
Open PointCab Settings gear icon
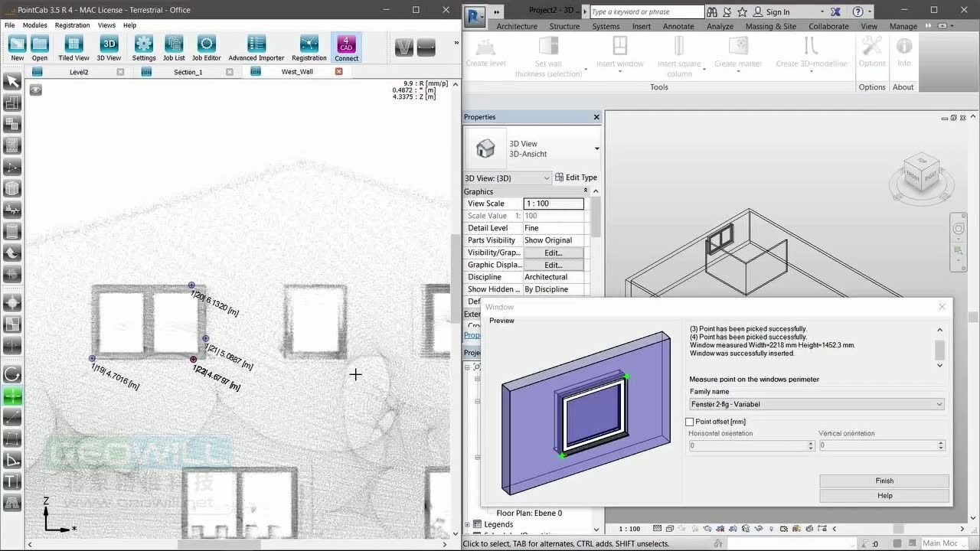[x=144, y=47]
